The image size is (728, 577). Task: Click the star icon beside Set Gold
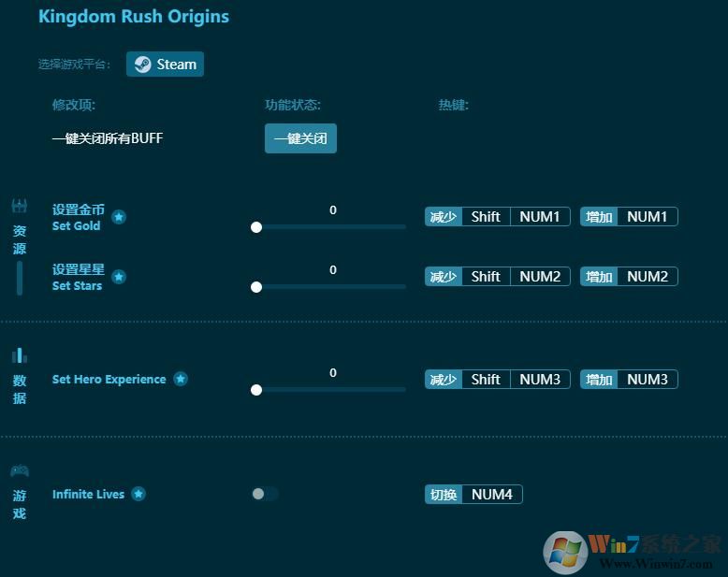pos(119,217)
